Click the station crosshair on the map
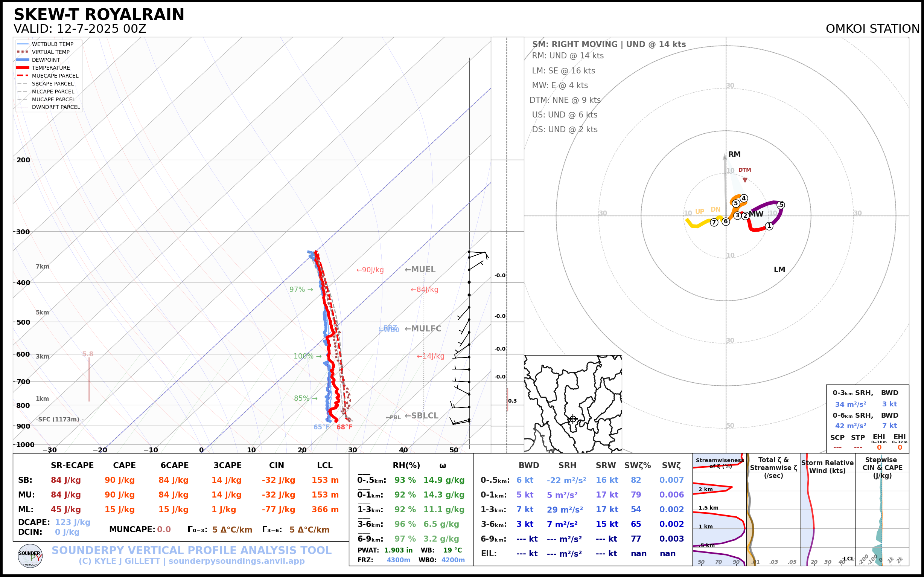Screen dimensions: 924x577 pos(573,419)
